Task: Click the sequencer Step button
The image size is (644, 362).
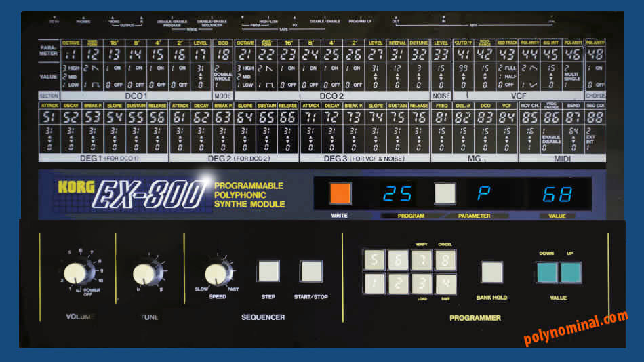Action: coord(268,271)
